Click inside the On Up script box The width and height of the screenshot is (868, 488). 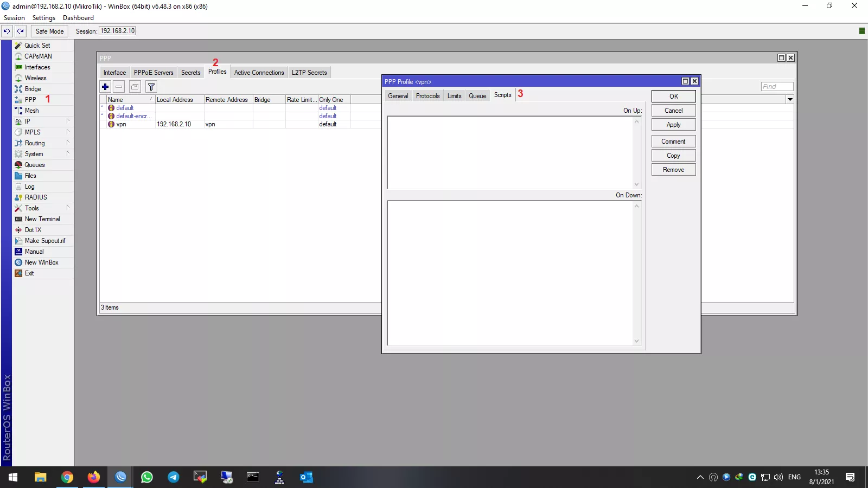(510, 152)
